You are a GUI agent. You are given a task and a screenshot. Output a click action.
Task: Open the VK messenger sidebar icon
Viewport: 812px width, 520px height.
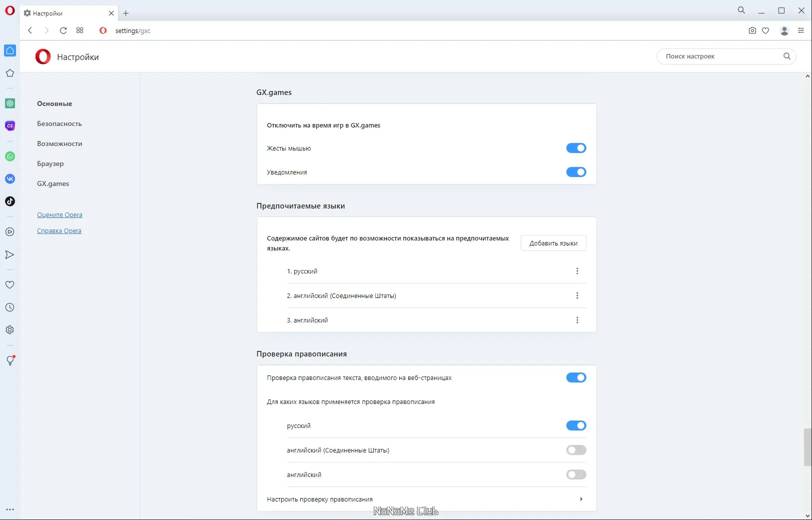(10, 179)
